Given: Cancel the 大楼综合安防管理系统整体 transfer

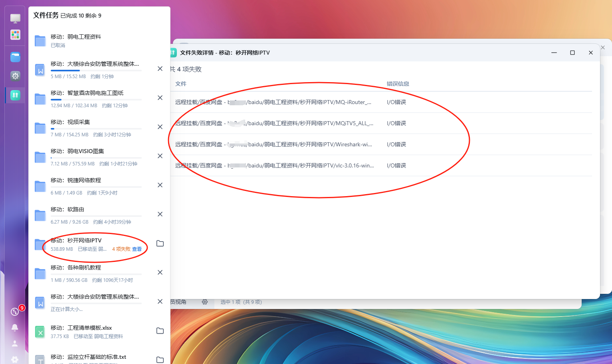Looking at the screenshot, I should pyautogui.click(x=160, y=69).
